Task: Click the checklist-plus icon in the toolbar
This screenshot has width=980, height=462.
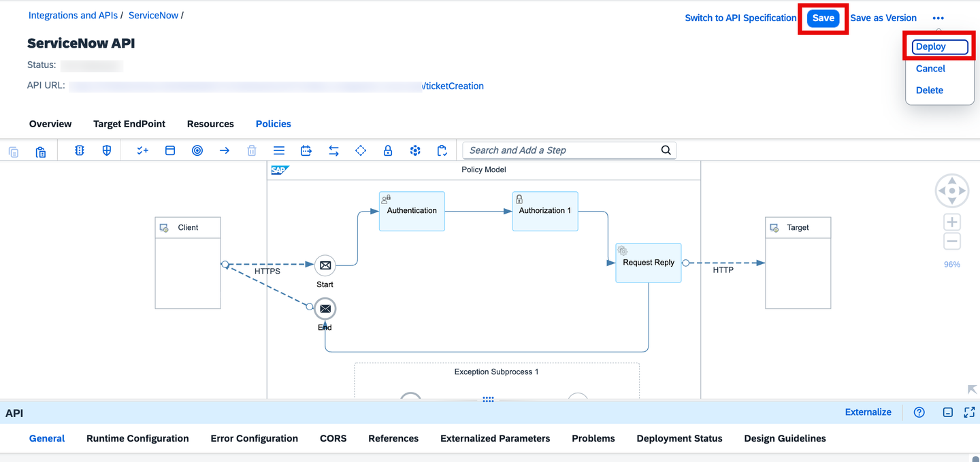Action: pyautogui.click(x=142, y=150)
